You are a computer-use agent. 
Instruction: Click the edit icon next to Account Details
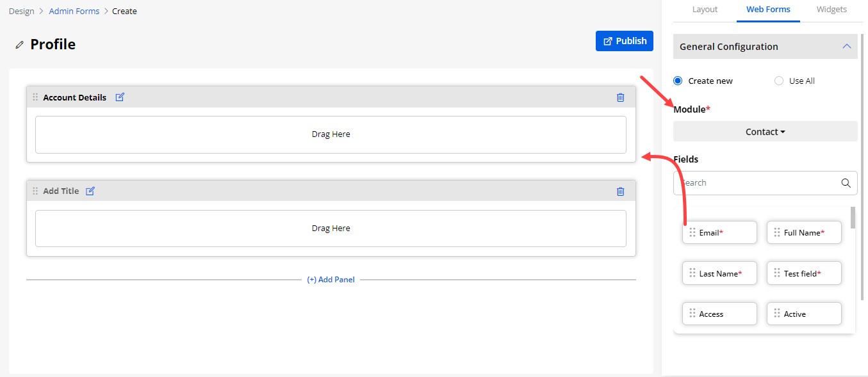tap(120, 97)
